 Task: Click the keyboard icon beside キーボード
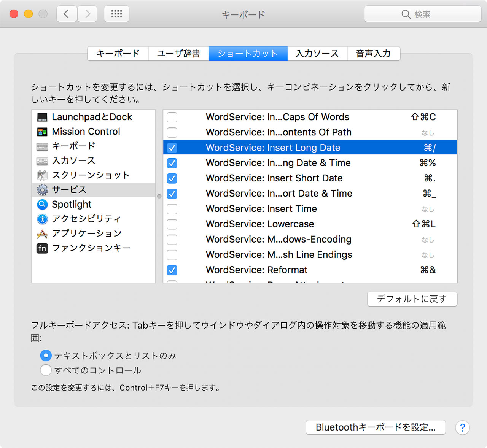coord(42,146)
